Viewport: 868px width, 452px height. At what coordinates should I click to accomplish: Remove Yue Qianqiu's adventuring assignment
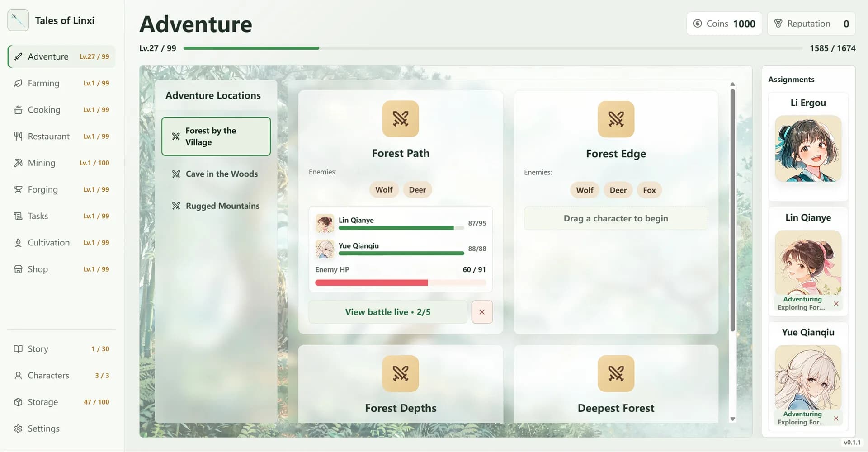tap(836, 419)
